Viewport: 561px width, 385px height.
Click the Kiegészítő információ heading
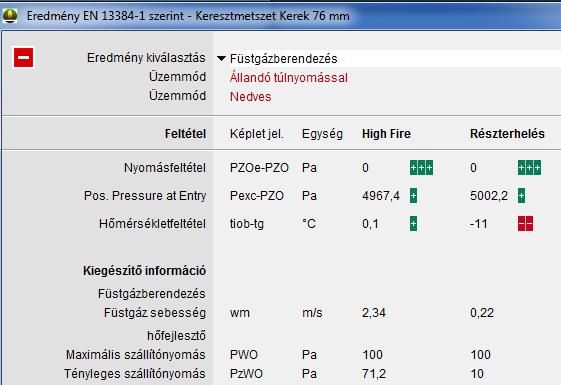click(x=144, y=271)
